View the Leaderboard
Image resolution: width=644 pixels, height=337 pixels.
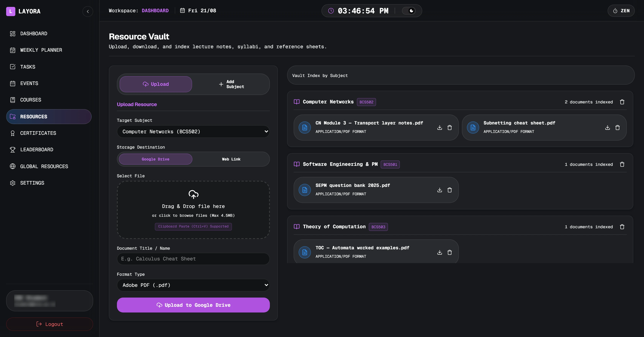pyautogui.click(x=49, y=150)
